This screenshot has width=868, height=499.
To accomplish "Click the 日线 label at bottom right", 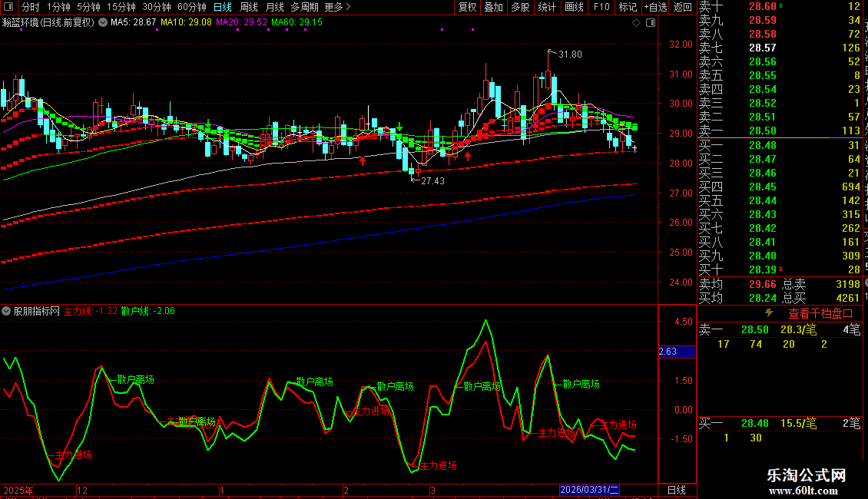I will pos(677,490).
